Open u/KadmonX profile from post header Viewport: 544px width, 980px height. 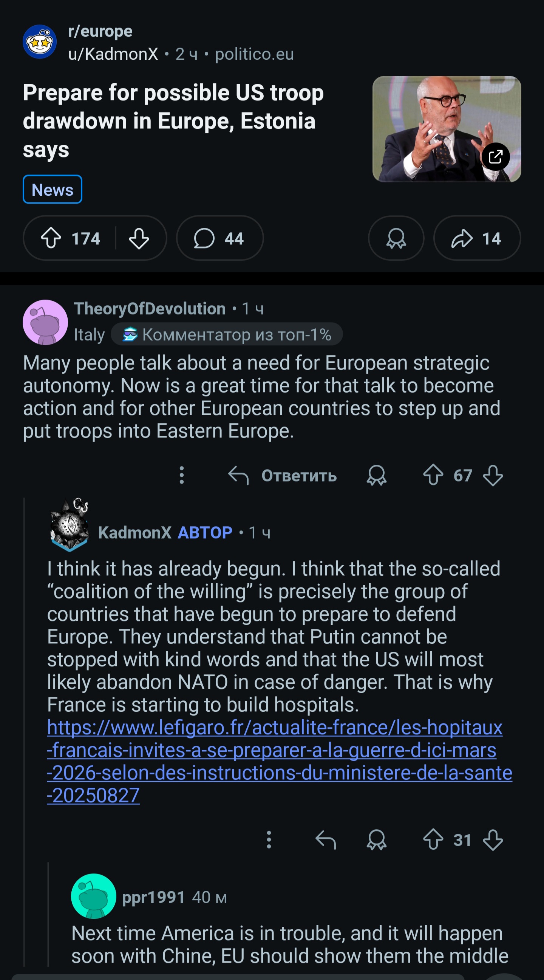[113, 54]
